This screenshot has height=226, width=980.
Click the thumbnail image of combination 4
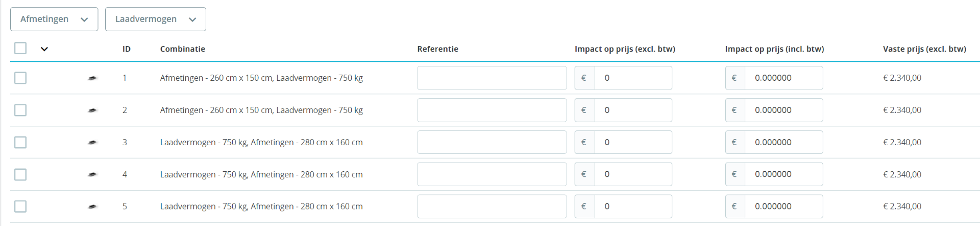click(92, 174)
